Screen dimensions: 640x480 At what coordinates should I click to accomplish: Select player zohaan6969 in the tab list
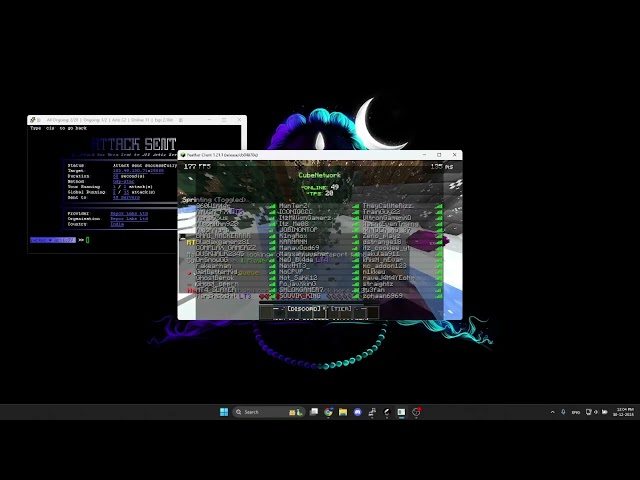pos(382,296)
